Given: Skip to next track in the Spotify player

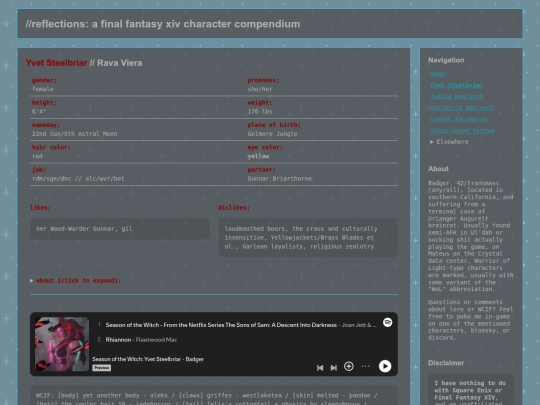Looking at the screenshot, I should tap(334, 368).
